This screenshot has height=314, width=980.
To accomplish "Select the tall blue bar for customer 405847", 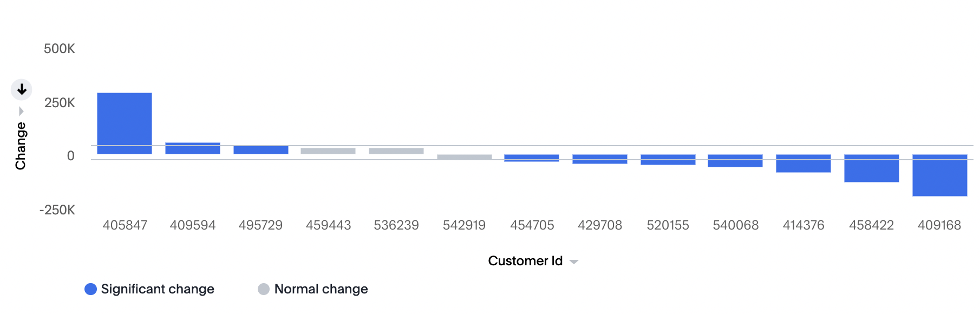I will pos(125,123).
